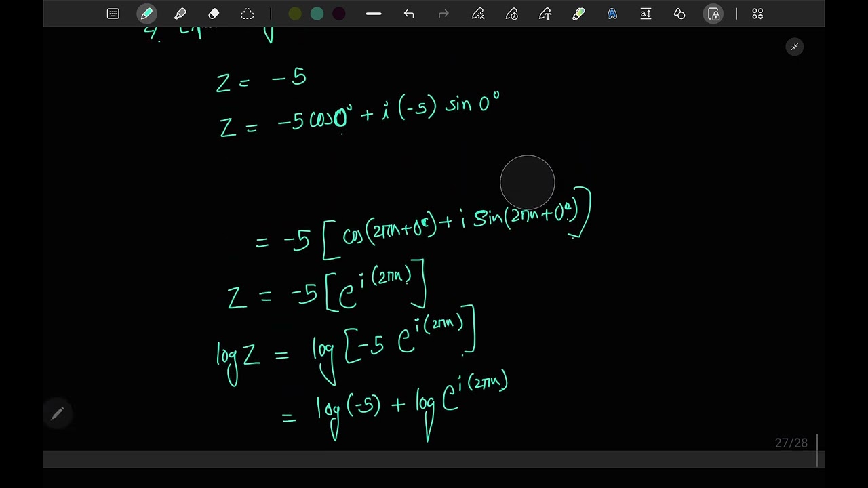
Task: Select the pen-to-text conversion tool
Action: pos(545,14)
